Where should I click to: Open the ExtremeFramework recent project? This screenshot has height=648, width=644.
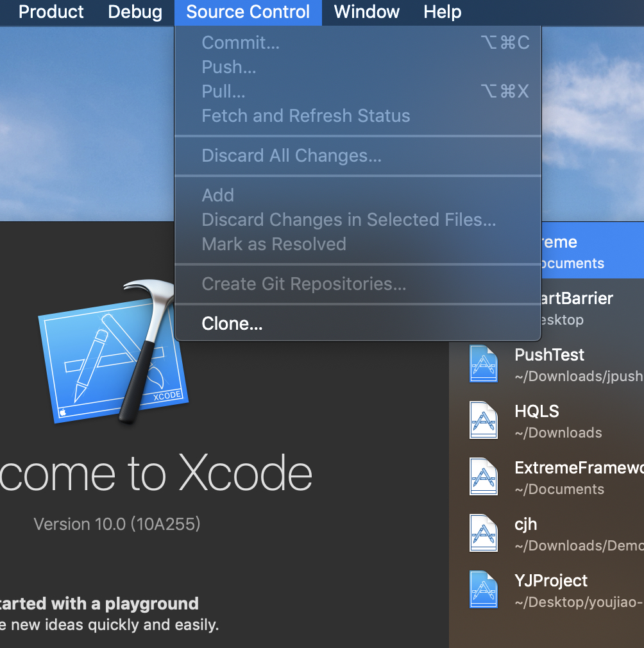point(547,477)
